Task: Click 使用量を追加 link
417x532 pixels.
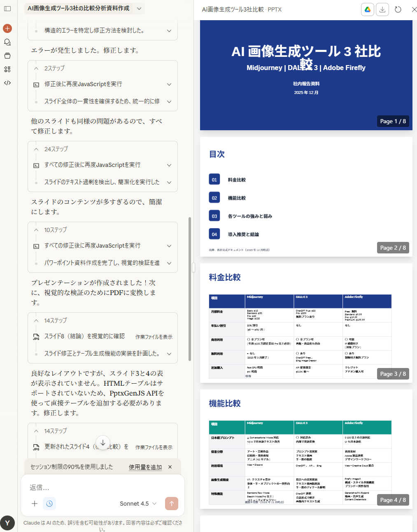Action: [145, 467]
